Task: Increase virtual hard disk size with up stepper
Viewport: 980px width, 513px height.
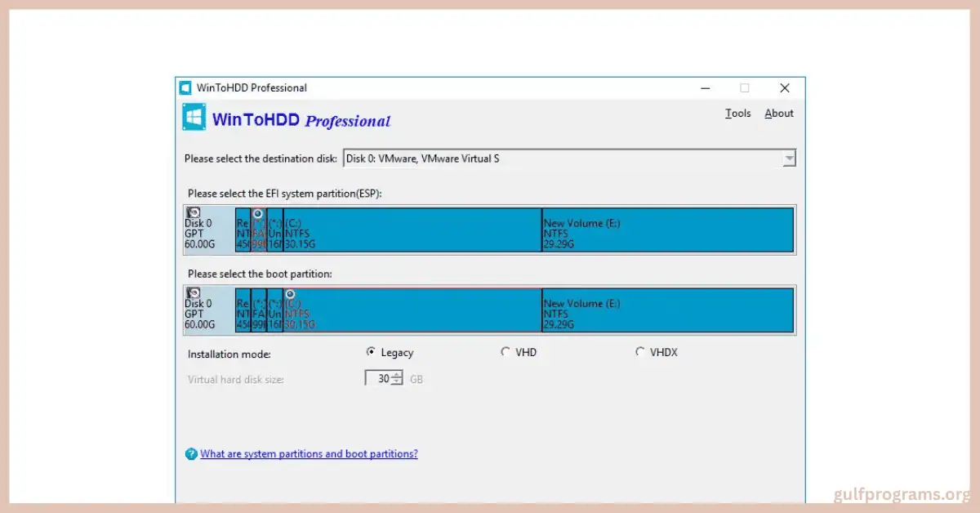Action: click(396, 374)
